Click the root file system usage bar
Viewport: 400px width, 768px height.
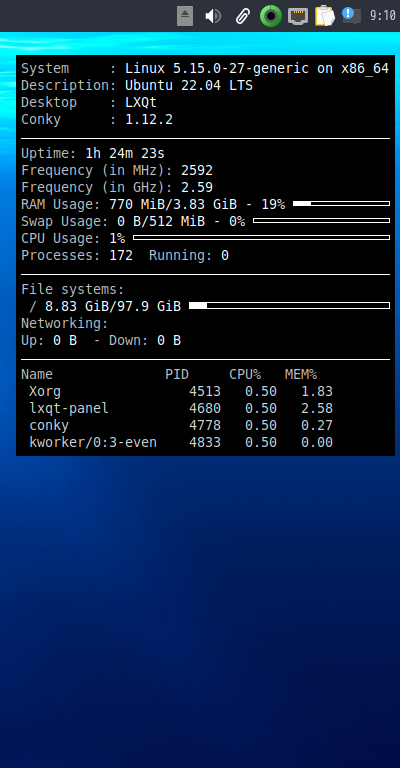[x=289, y=306]
